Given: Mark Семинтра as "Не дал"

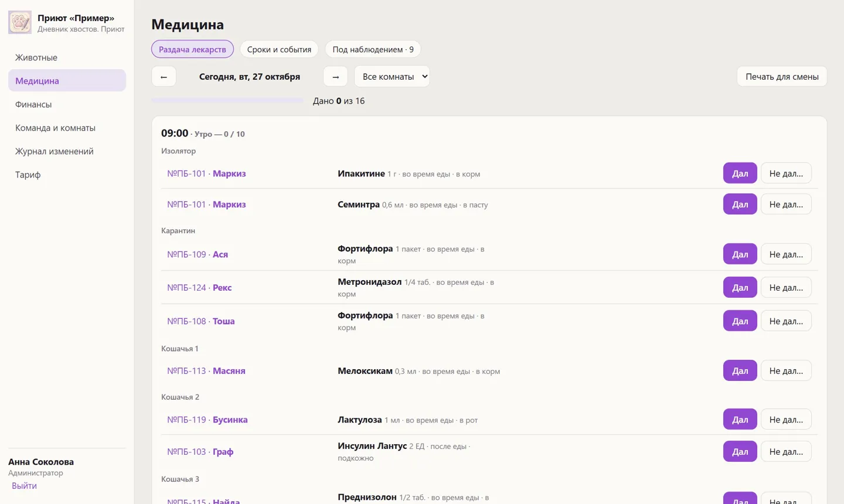Looking at the screenshot, I should [786, 205].
